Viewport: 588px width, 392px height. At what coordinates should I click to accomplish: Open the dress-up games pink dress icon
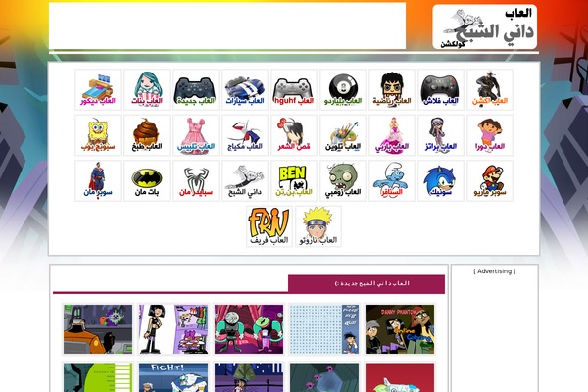pyautogui.click(x=196, y=135)
